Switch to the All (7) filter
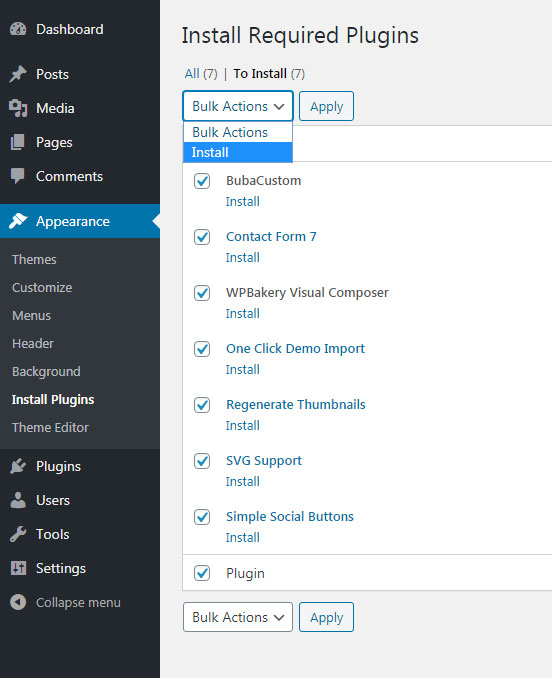This screenshot has width=552, height=678. click(x=201, y=74)
